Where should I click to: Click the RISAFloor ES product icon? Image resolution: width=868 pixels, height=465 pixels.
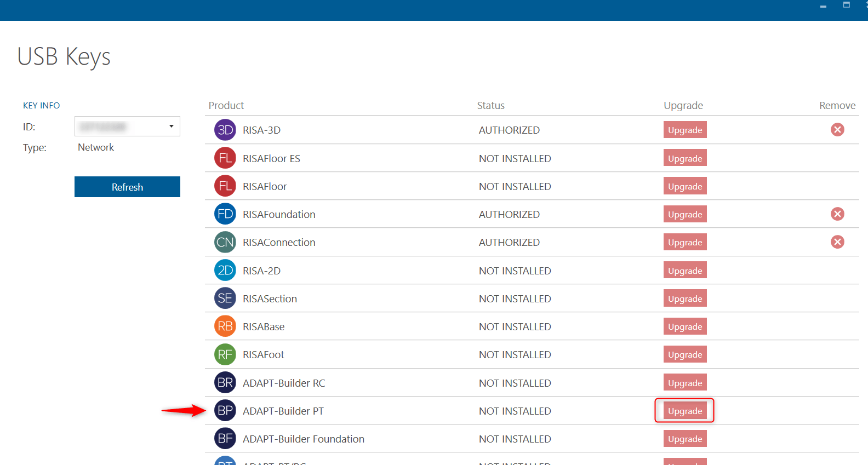pyautogui.click(x=225, y=158)
